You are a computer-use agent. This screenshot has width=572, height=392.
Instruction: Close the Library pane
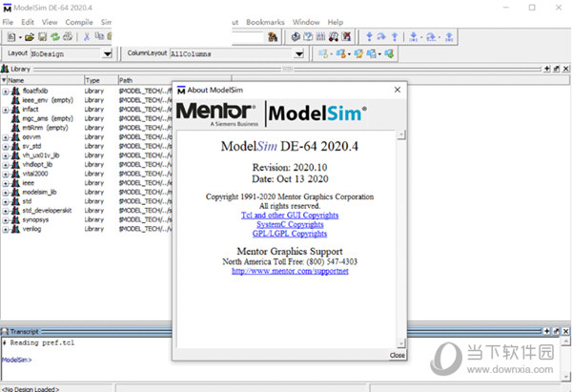click(565, 69)
